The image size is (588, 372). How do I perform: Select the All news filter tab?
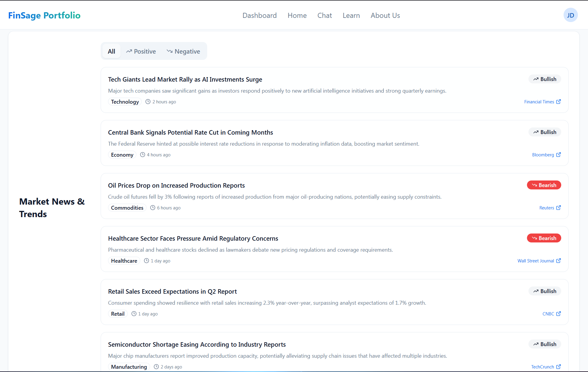tap(111, 51)
